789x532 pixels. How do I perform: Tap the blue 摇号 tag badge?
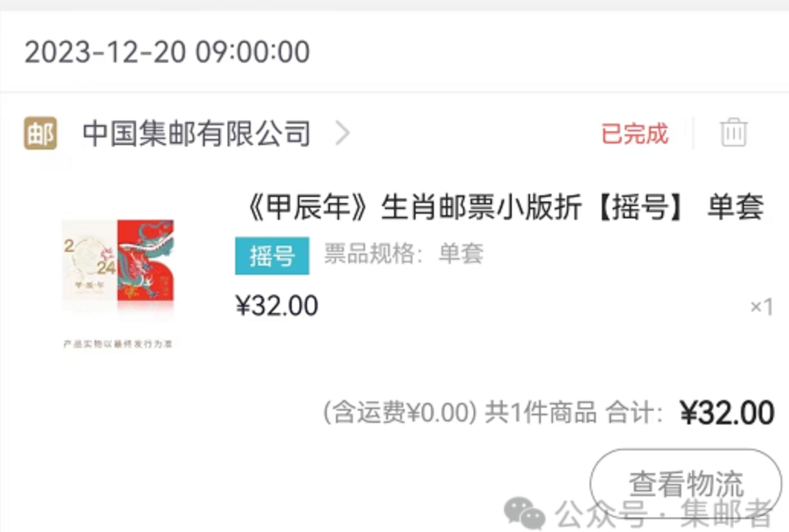point(272,256)
